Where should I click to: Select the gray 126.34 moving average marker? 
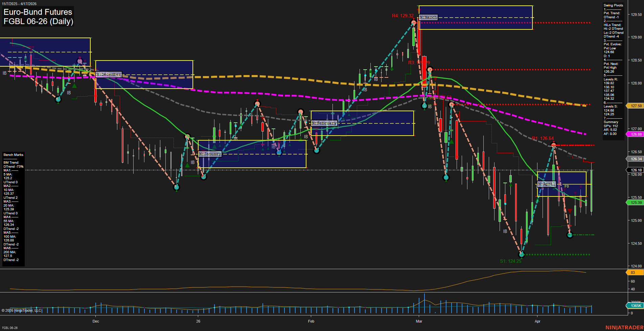(636, 159)
